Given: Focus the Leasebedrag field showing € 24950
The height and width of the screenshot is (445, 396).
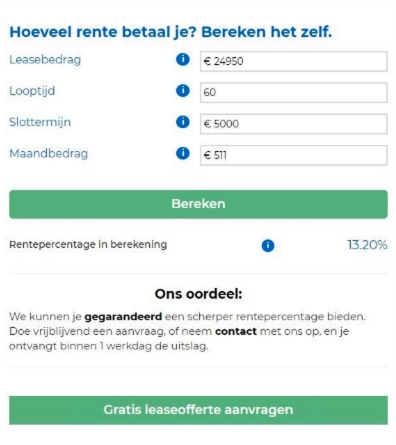Looking at the screenshot, I should [x=294, y=61].
